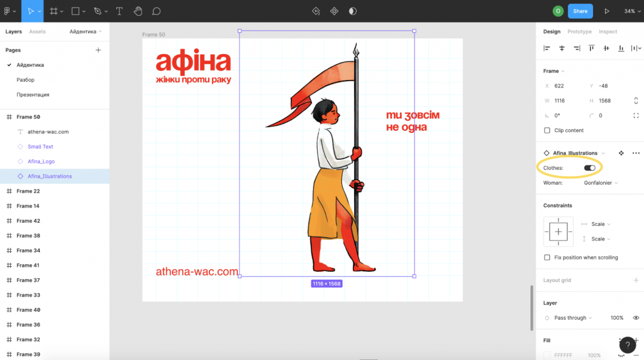The image size is (644, 360).
Task: Click the Help question mark button
Action: [x=628, y=344]
